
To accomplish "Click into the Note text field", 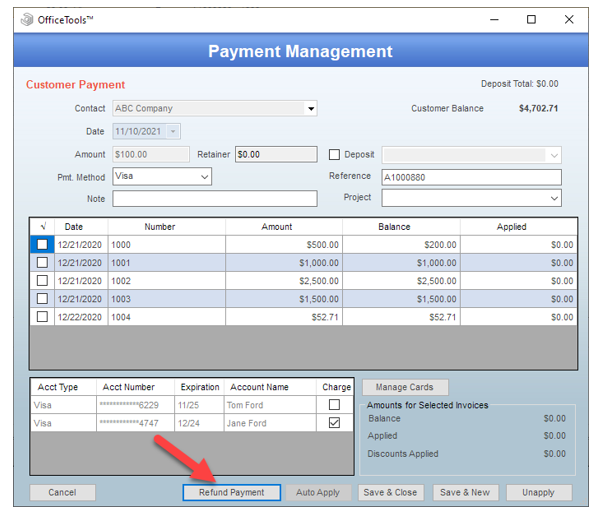I will (x=215, y=199).
